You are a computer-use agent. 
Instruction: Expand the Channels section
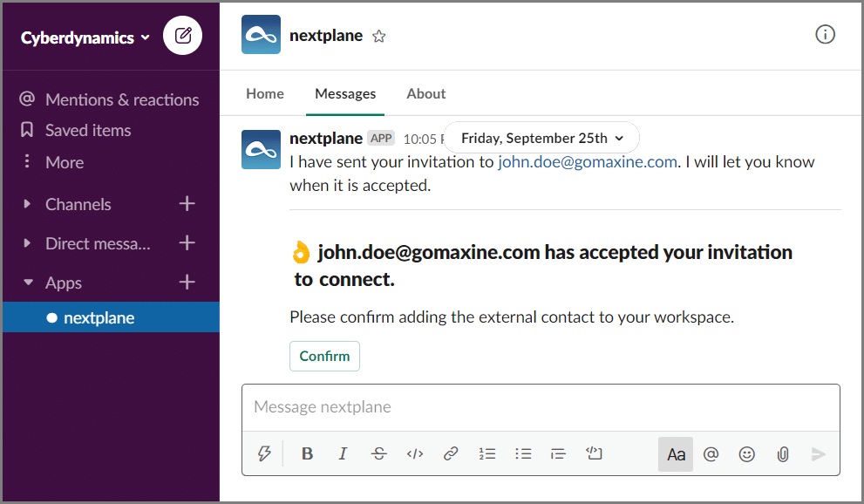coord(27,204)
